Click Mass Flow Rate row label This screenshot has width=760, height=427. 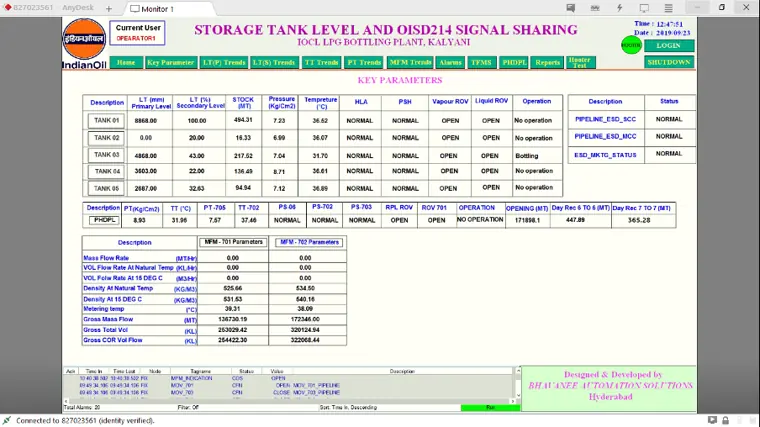[x=106, y=258]
